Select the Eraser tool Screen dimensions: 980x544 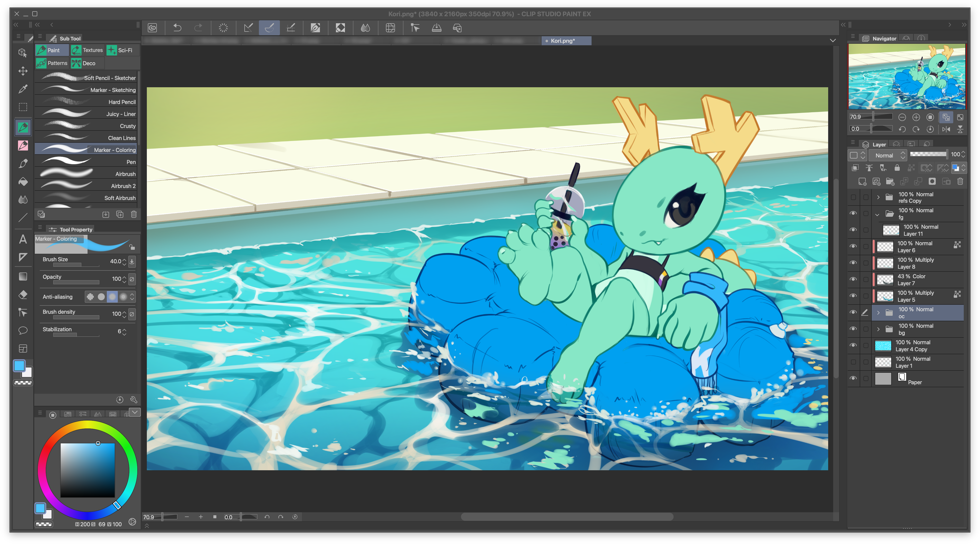click(23, 295)
